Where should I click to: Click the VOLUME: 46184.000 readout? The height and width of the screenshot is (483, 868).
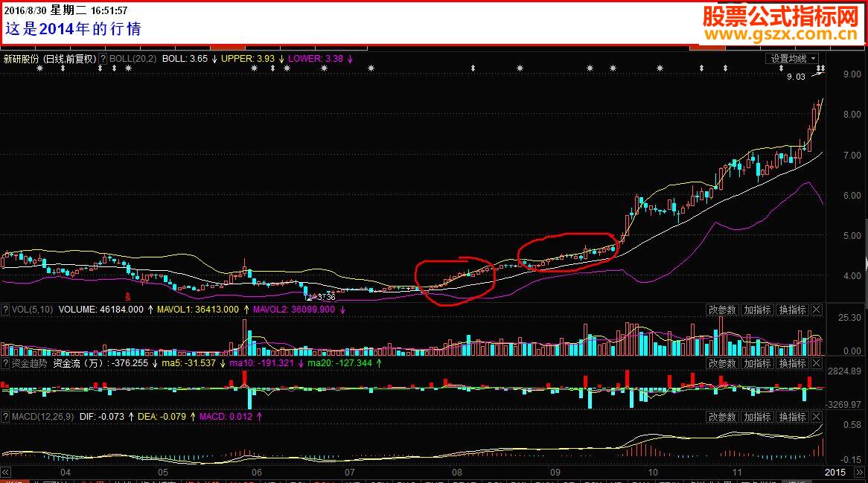click(100, 310)
